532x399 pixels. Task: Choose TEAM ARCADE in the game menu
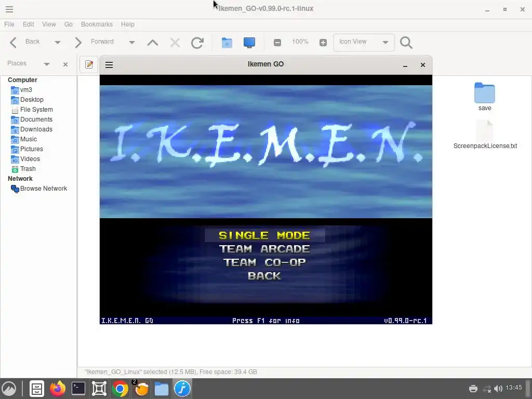coord(264,249)
